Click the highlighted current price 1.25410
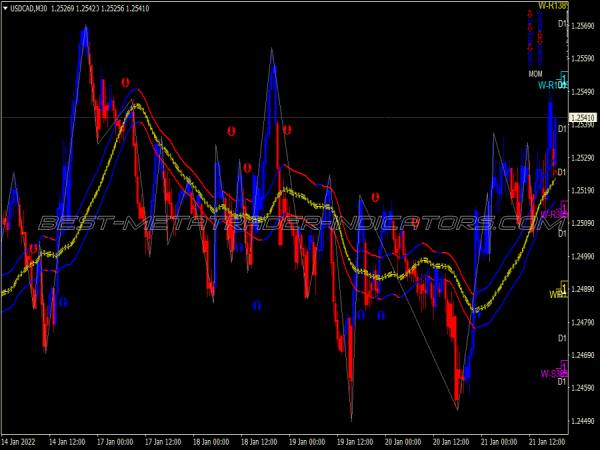600x450 pixels. [x=583, y=117]
